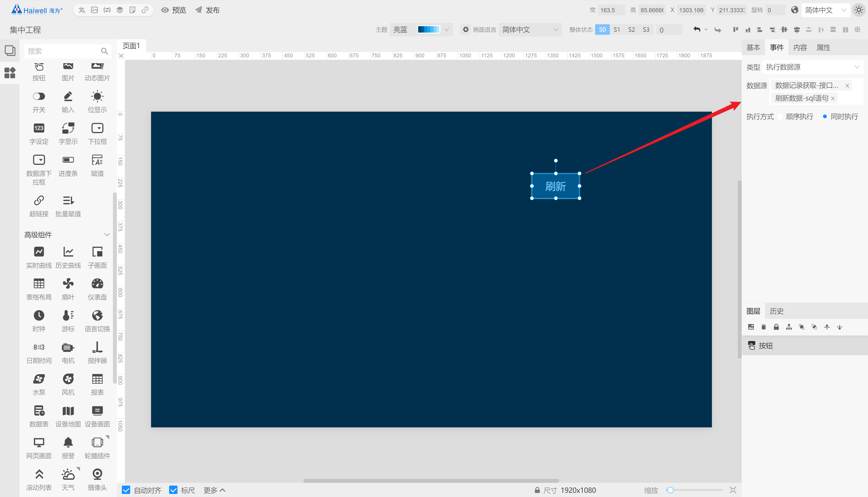The image size is (868, 497).
Task: Toggle the 自动对齐 auto-align checkbox
Action: coord(126,490)
